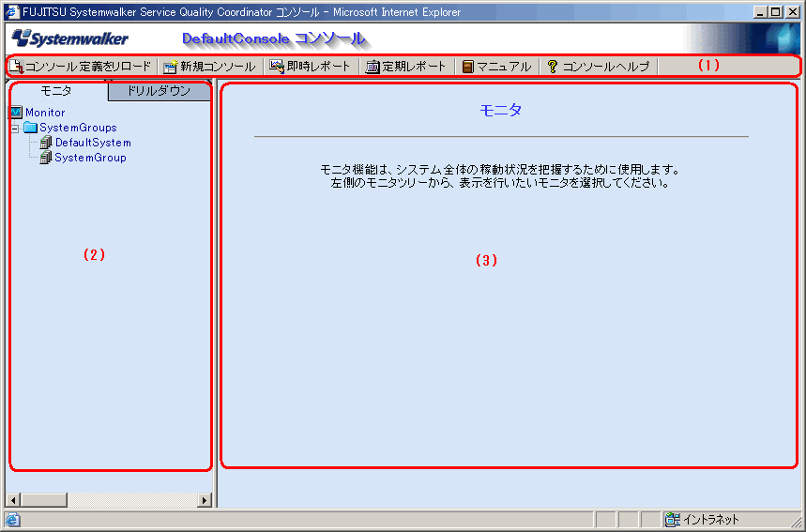This screenshot has width=806, height=532.
Task: Click the モニタ heading in content pane
Action: tap(501, 110)
